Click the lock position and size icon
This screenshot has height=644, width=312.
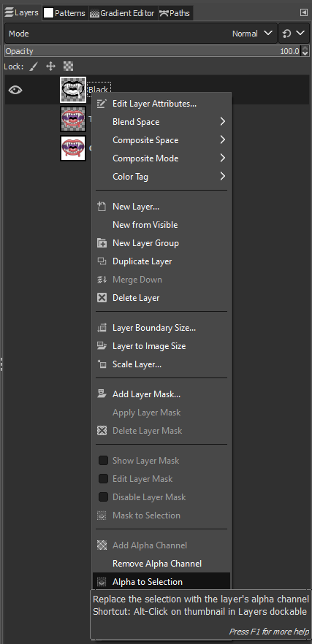51,66
